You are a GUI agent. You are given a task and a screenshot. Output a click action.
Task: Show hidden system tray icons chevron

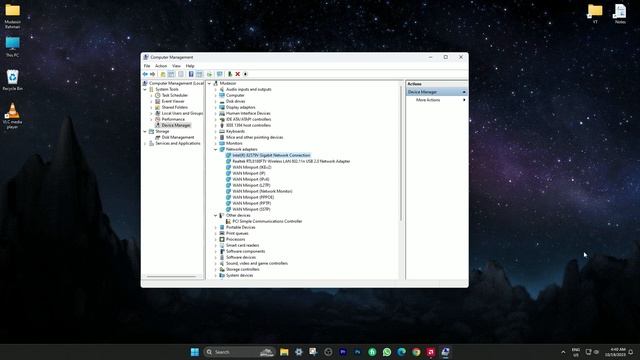click(x=563, y=352)
